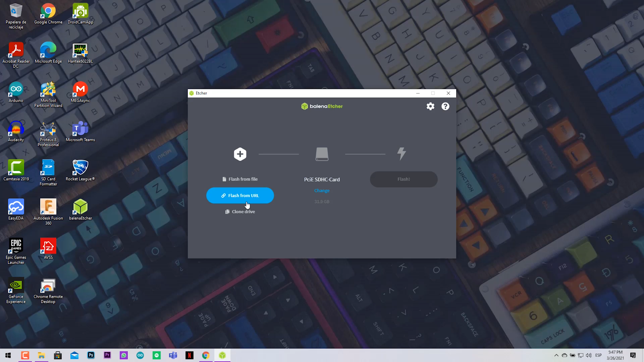The height and width of the screenshot is (362, 644).
Task: Open the notification center
Action: click(x=633, y=355)
